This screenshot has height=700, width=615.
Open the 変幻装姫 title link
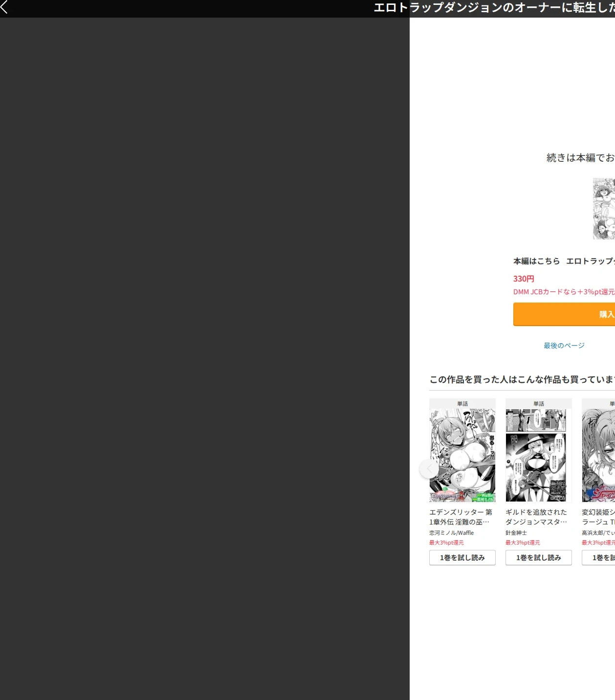(x=598, y=517)
